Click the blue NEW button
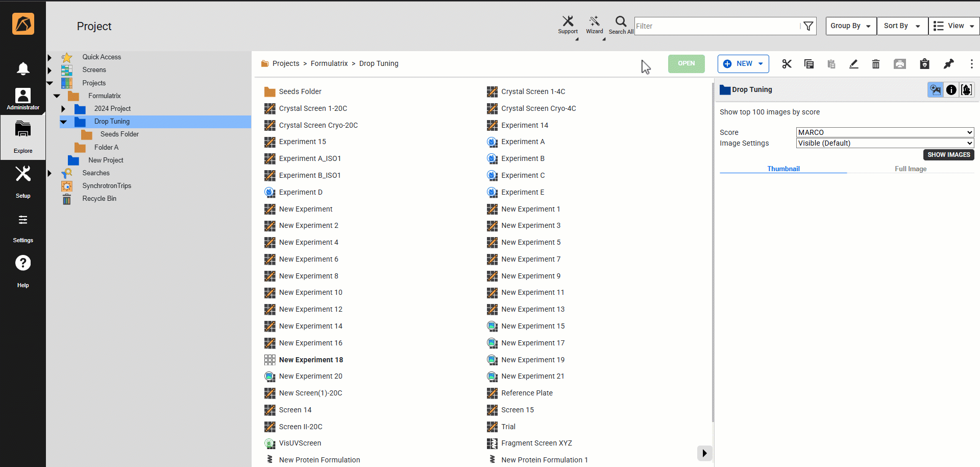The height and width of the screenshot is (467, 980). tap(743, 64)
